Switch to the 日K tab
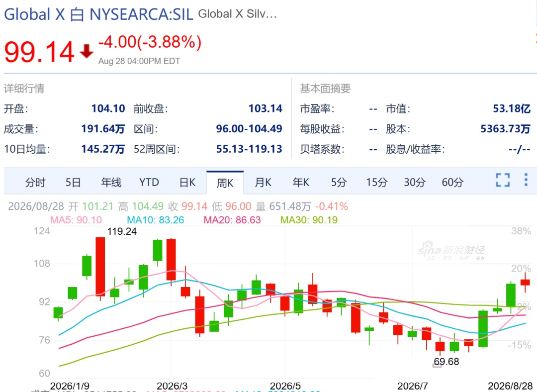 (x=187, y=182)
